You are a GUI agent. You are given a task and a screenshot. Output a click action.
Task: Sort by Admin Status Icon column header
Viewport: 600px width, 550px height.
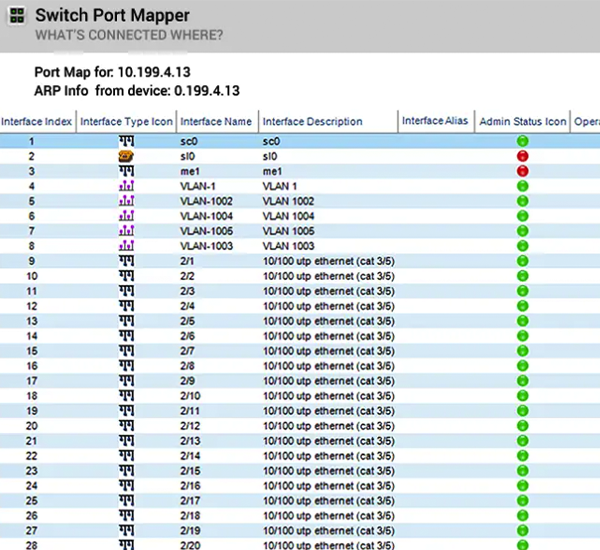522,122
